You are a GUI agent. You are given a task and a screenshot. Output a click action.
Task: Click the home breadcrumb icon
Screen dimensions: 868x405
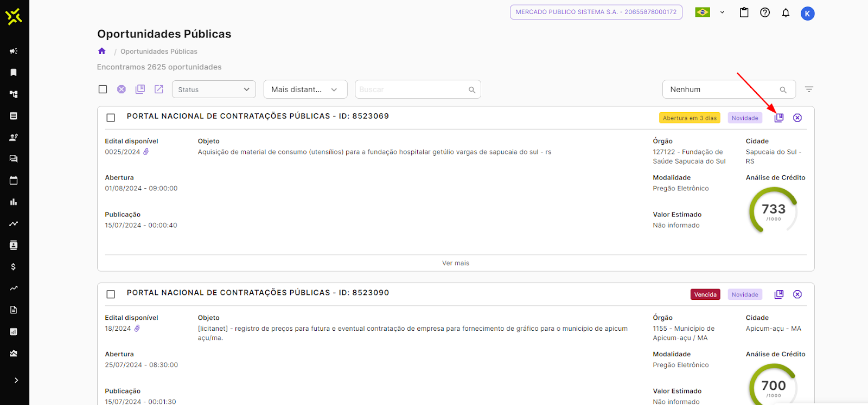coord(101,51)
